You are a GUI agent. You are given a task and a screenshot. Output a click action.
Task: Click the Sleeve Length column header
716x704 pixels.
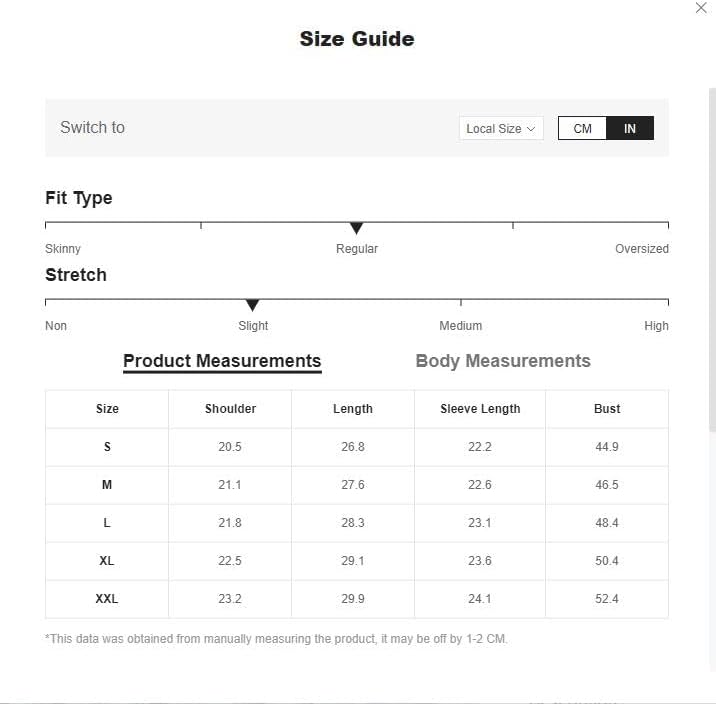point(480,409)
